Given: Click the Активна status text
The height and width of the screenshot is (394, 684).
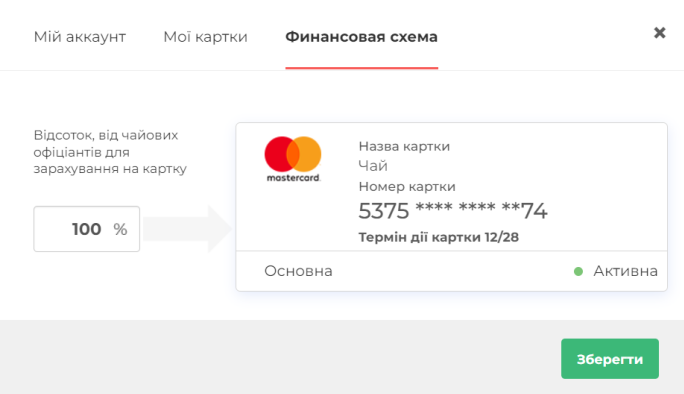Looking at the screenshot, I should pos(626,271).
